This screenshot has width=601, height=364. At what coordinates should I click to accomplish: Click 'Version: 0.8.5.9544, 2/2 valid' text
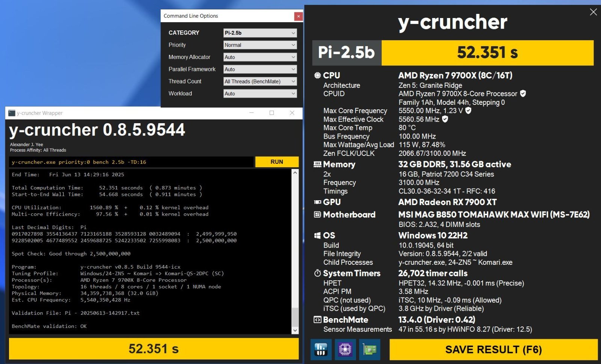coord(443,254)
